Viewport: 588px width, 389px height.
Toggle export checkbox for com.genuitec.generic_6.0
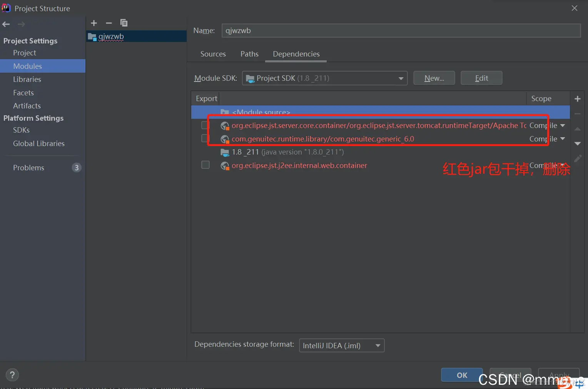click(x=205, y=138)
